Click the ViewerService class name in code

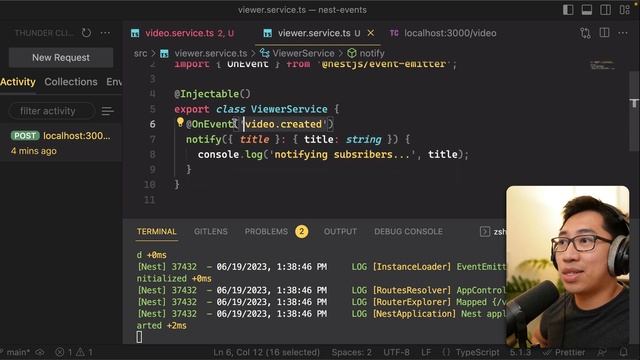pyautogui.click(x=289, y=109)
